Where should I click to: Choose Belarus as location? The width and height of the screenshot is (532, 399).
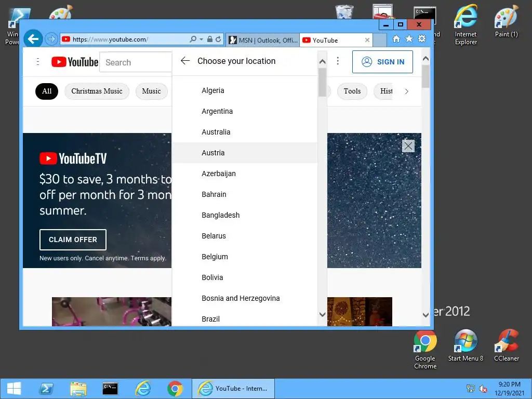(x=245, y=236)
